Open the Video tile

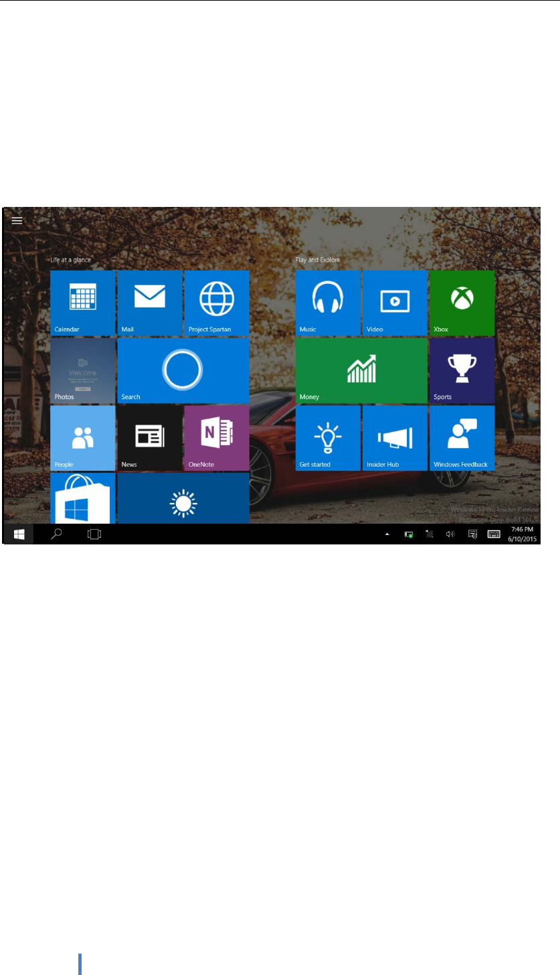tap(395, 303)
